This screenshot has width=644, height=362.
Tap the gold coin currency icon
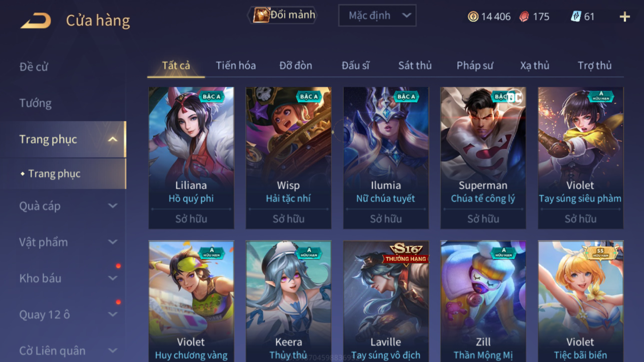click(x=473, y=16)
